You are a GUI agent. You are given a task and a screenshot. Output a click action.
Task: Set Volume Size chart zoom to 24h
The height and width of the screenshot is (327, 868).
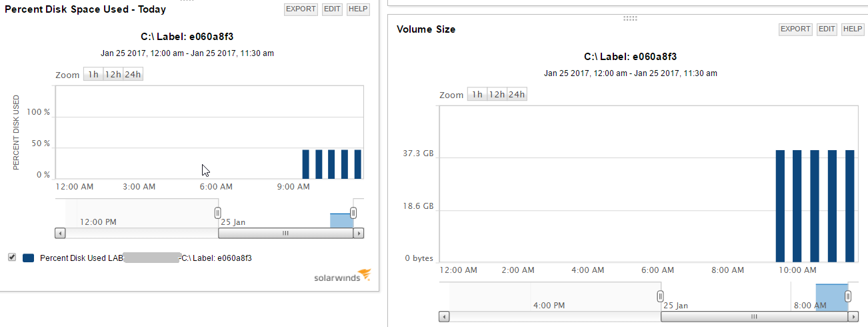pyautogui.click(x=517, y=95)
